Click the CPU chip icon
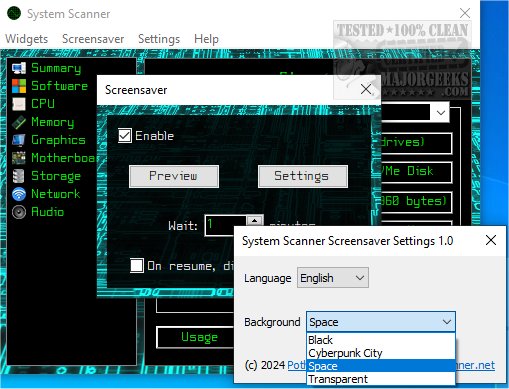The height and width of the screenshot is (389, 509). (19, 104)
